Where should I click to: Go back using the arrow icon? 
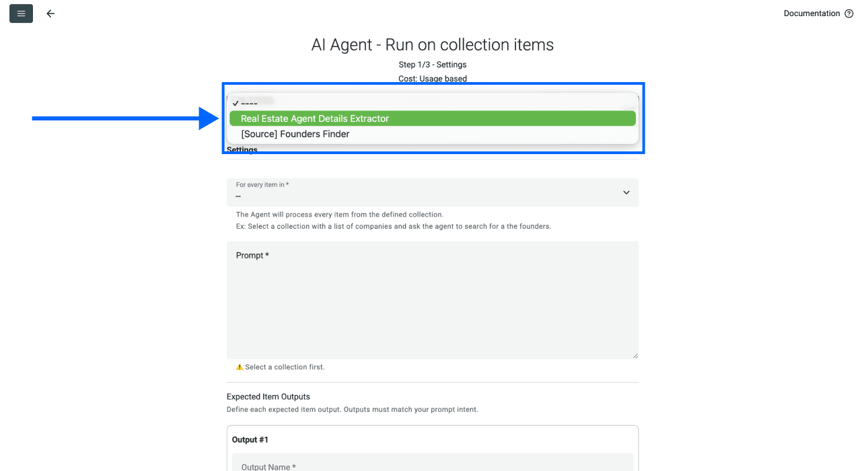[50, 13]
